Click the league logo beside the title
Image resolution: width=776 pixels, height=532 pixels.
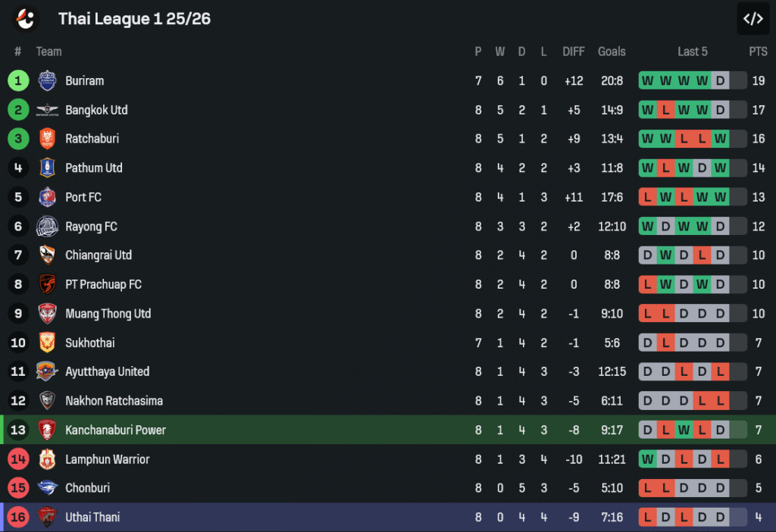click(x=26, y=18)
